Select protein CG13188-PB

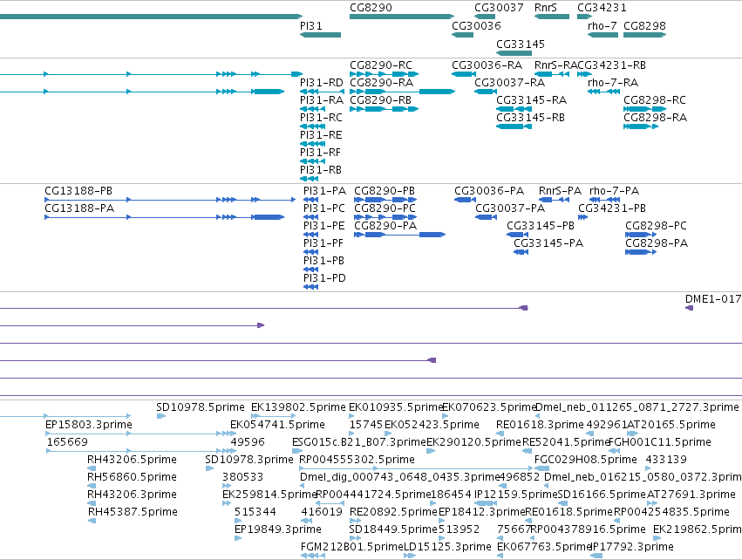point(170,200)
